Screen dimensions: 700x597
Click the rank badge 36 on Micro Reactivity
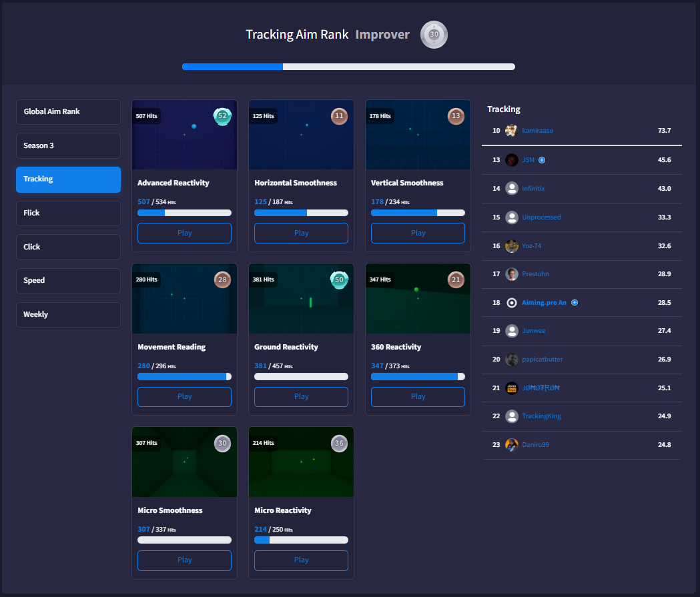coord(338,444)
